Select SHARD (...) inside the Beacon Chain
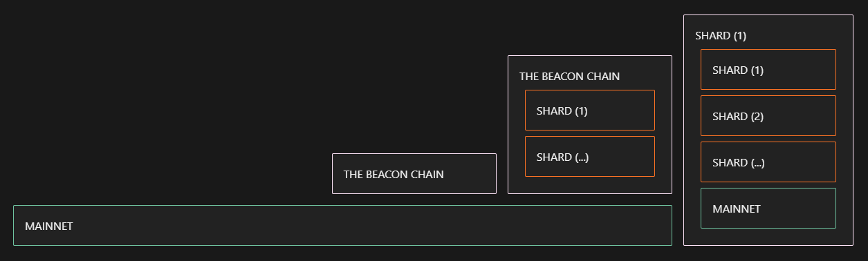The width and height of the screenshot is (868, 261). click(590, 156)
